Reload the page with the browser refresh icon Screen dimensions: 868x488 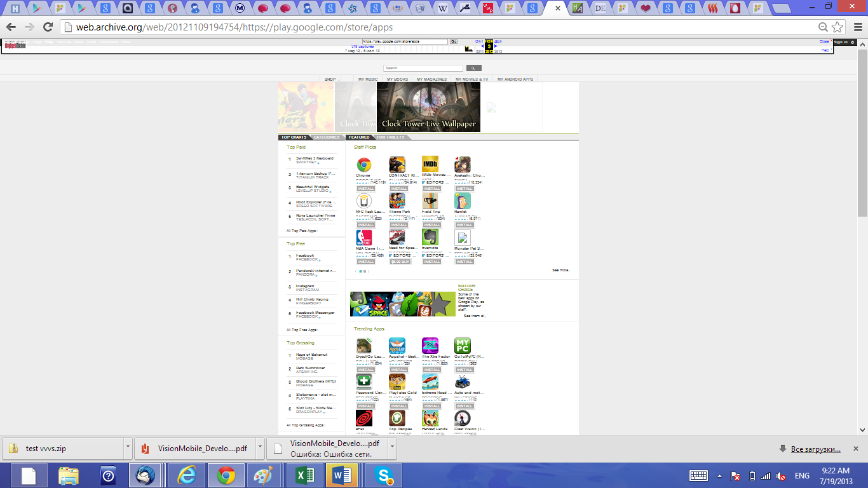pos(48,27)
